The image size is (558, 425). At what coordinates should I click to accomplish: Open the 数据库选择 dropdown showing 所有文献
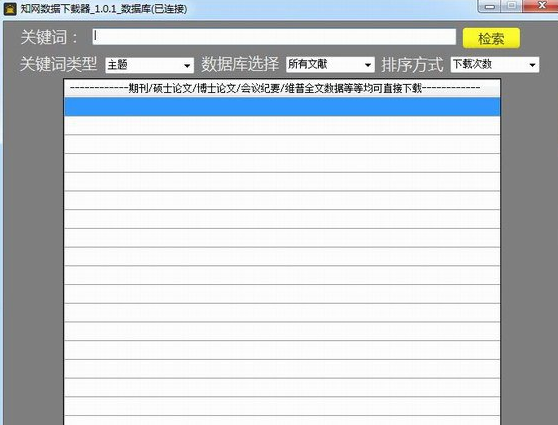(330, 64)
